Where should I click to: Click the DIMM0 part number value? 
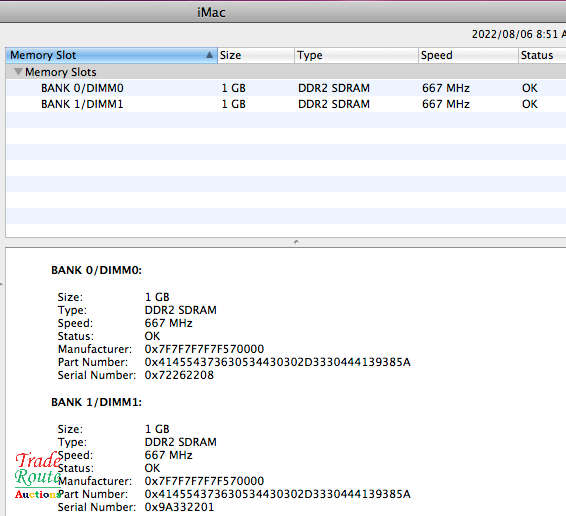coord(277,362)
